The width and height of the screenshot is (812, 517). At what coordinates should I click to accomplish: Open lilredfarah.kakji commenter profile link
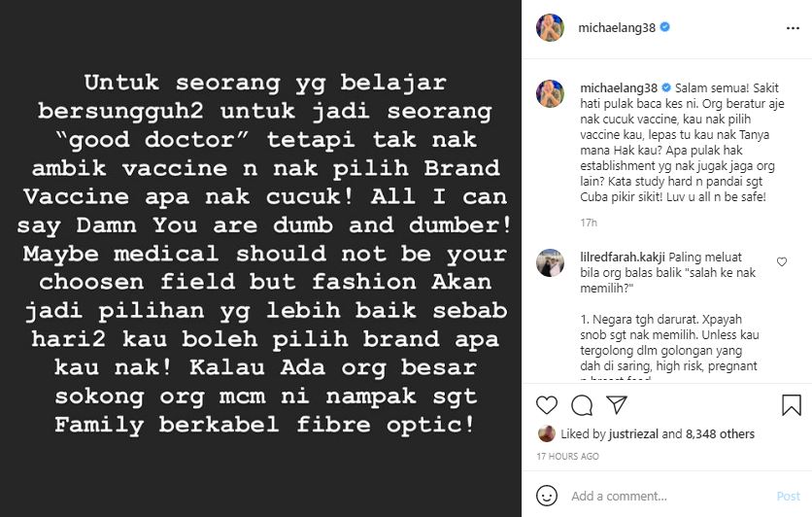(623, 257)
